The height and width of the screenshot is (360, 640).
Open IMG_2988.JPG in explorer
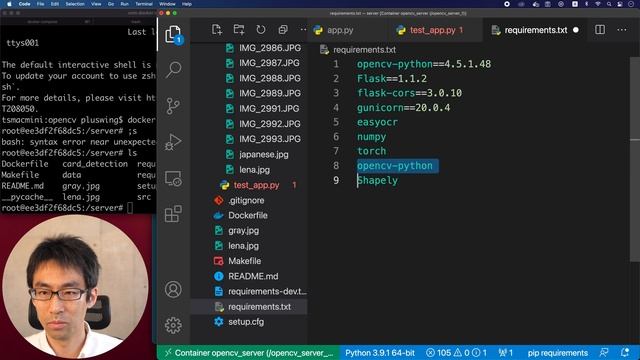[269, 78]
